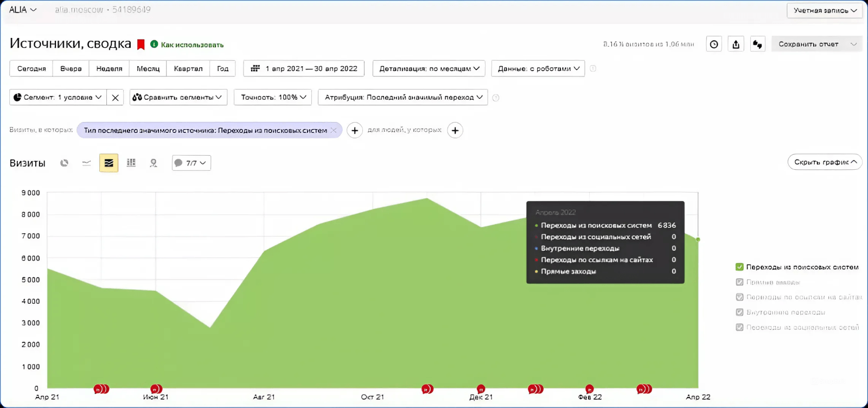Open the Как использовать link
Screen dimensions: 868x408
192,44
